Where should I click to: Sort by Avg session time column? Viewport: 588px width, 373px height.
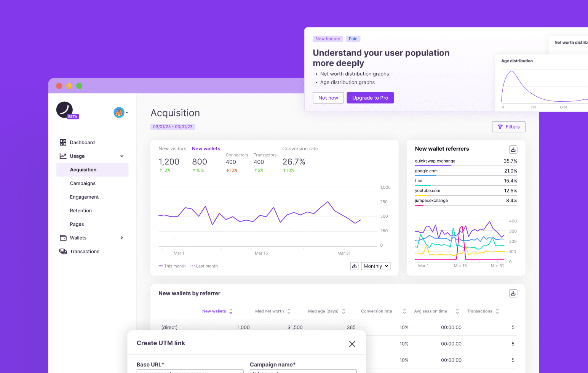(437, 311)
